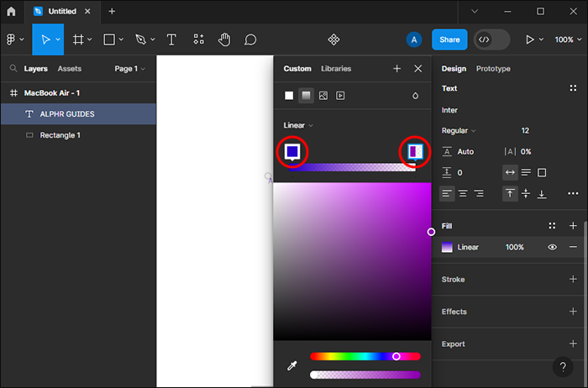Viewport: 588px width, 388px height.
Task: Pick color with the eyedropper icon
Action: pyautogui.click(x=292, y=366)
